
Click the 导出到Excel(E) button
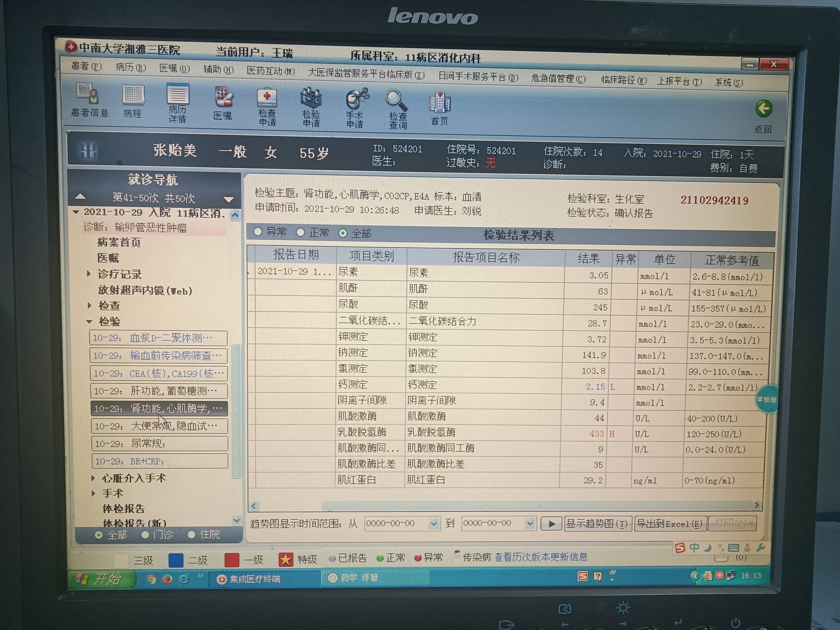(670, 524)
